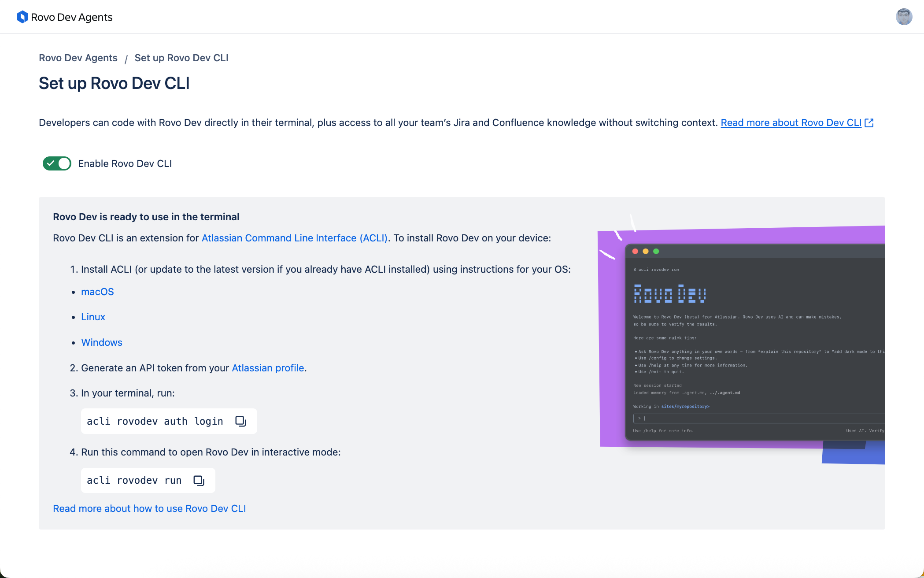Click 'Rovo Dev is ready to use in the terminal' heading
Viewport: 924px width, 578px height.
point(146,217)
